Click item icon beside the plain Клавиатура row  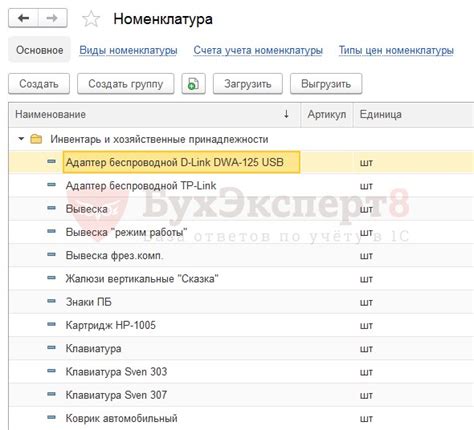click(51, 348)
